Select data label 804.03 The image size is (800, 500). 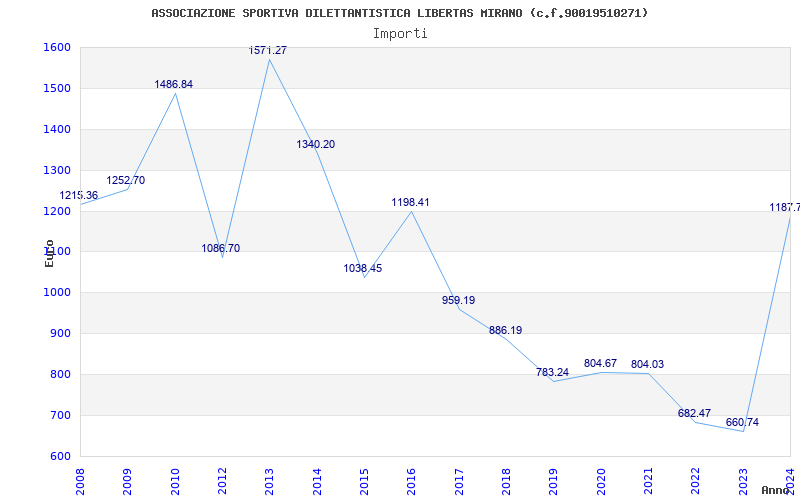[647, 365]
